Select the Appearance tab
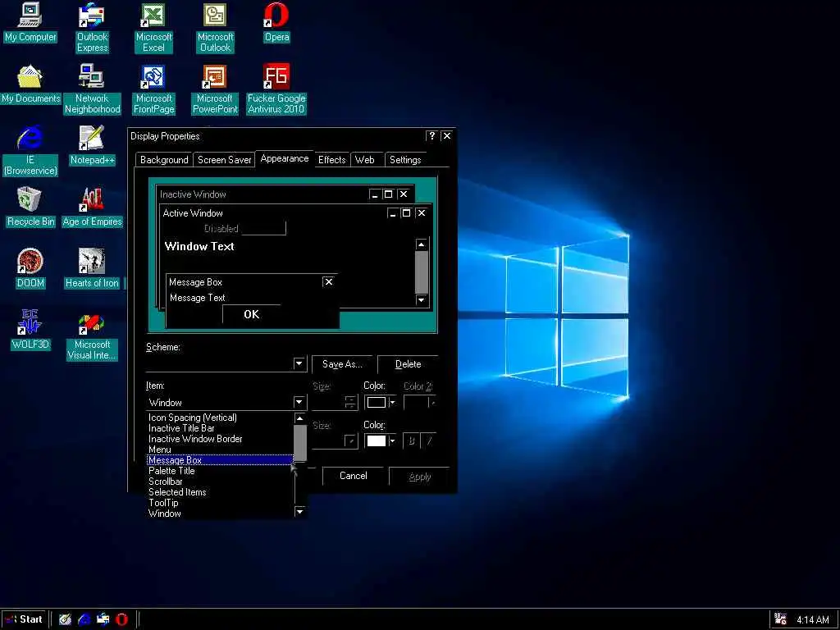Screen dimensions: 840x630 [x=285, y=158]
